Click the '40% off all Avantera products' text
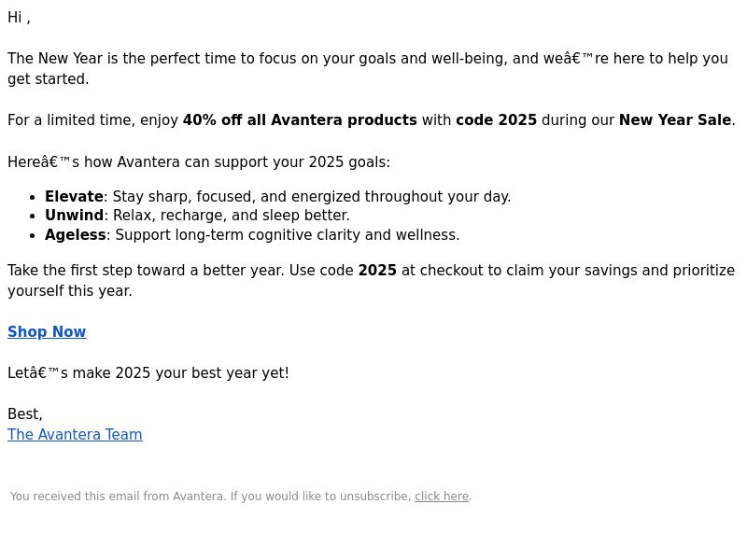This screenshot has width=747, height=560. (x=300, y=120)
